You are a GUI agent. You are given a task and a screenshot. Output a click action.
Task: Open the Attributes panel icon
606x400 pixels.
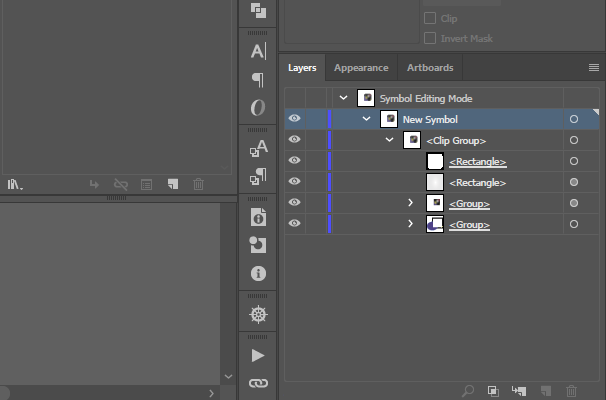click(258, 245)
